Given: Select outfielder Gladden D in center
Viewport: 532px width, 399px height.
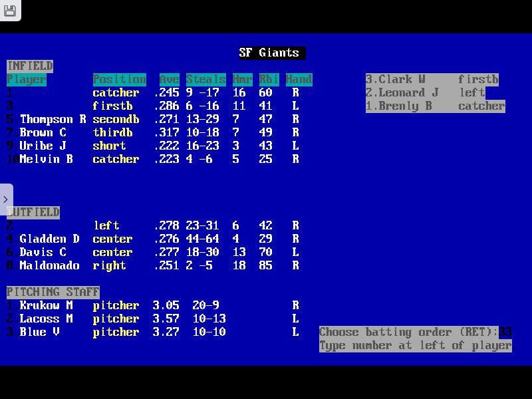Looking at the screenshot, I should [x=48, y=239].
